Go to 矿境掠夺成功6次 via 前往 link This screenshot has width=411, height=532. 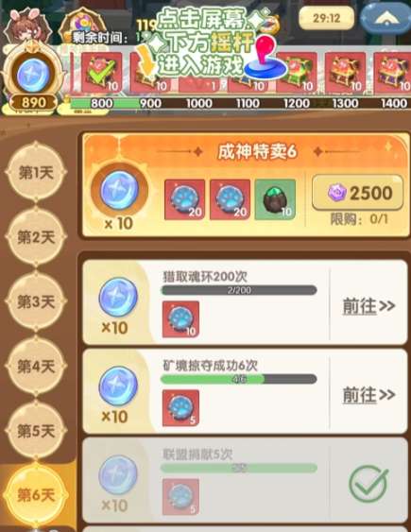(x=368, y=395)
